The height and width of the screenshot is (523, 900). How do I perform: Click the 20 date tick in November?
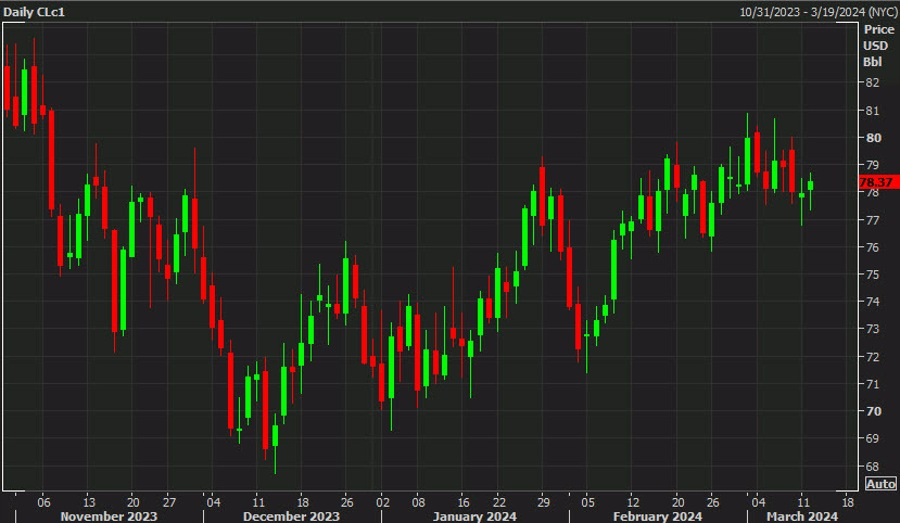click(133, 502)
